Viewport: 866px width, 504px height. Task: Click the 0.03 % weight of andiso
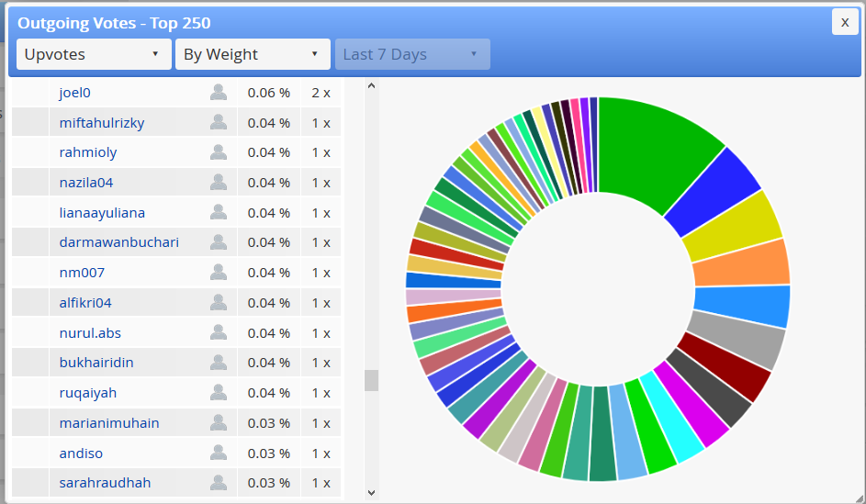269,454
